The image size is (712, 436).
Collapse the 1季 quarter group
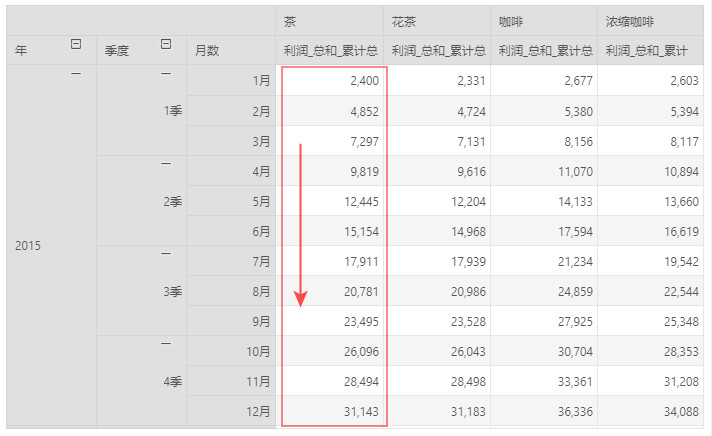click(x=166, y=75)
